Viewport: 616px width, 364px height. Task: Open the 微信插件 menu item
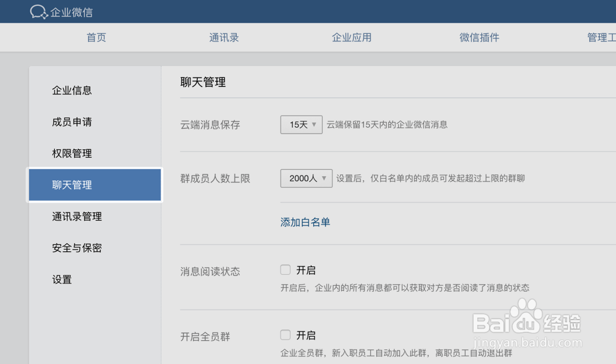tap(479, 37)
